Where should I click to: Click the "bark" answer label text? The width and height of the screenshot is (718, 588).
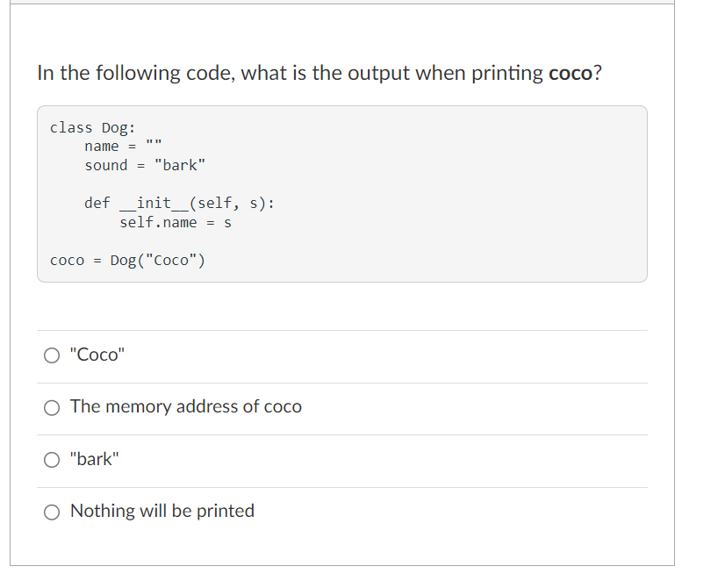[93, 459]
